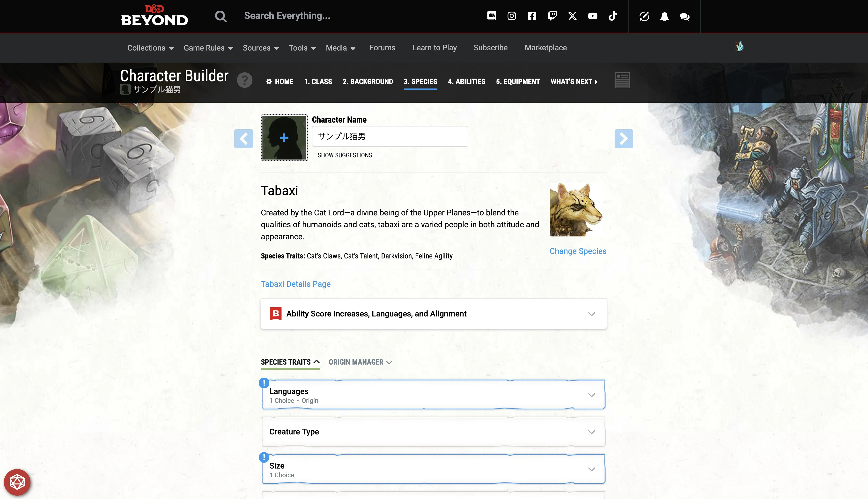This screenshot has width=868, height=499.
Task: Click the magnifying glass search icon
Action: 221,16
